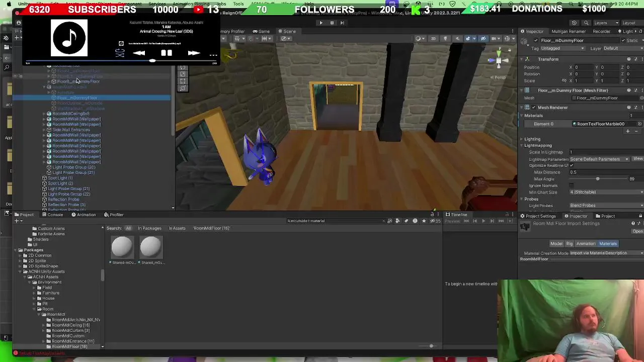Screen dimensions: 644x362
Task: Click the Pause button in Unity toolbar
Action: [332, 23]
